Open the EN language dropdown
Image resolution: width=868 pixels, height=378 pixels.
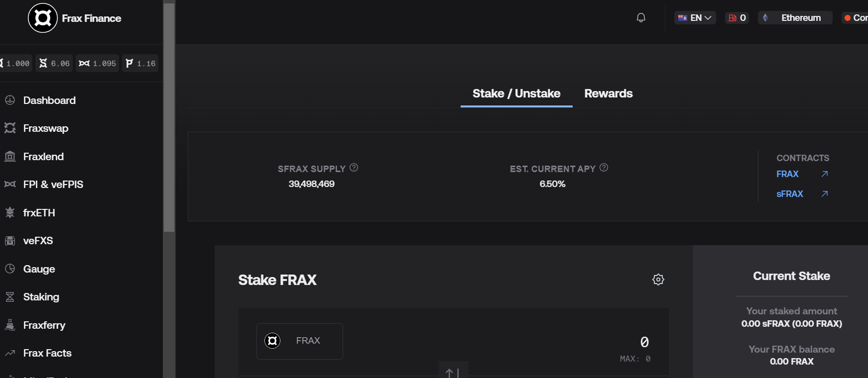[x=695, y=17]
